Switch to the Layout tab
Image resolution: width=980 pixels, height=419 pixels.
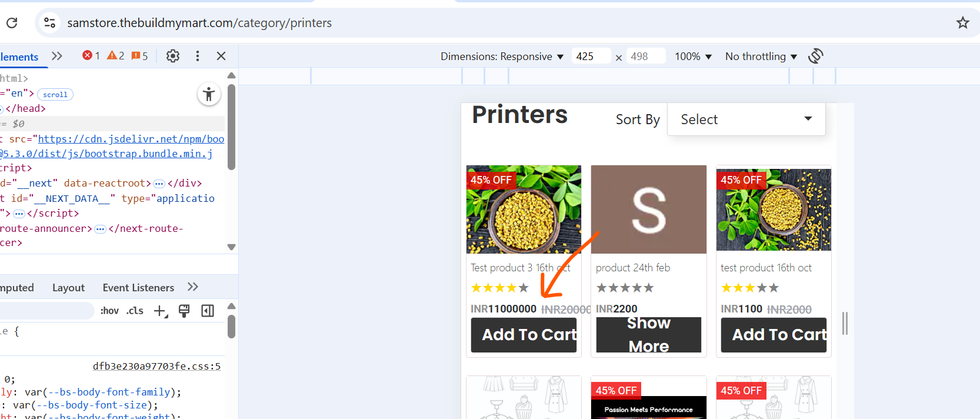(68, 288)
